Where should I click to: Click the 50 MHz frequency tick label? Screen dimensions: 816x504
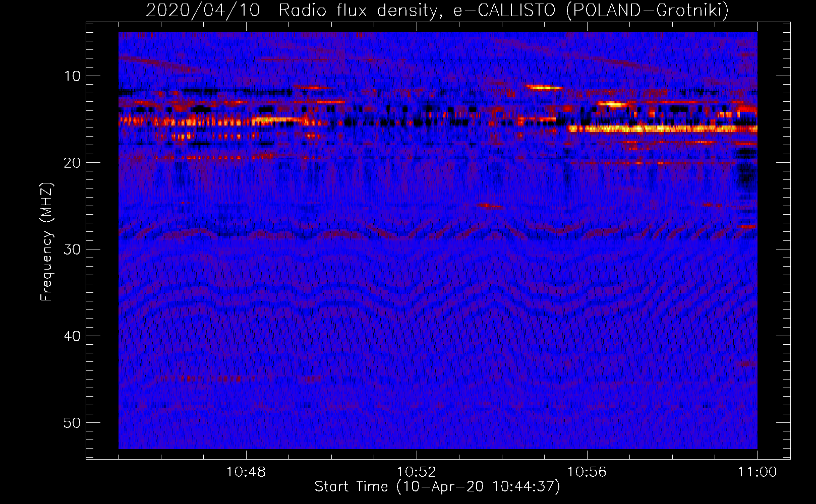click(x=73, y=423)
